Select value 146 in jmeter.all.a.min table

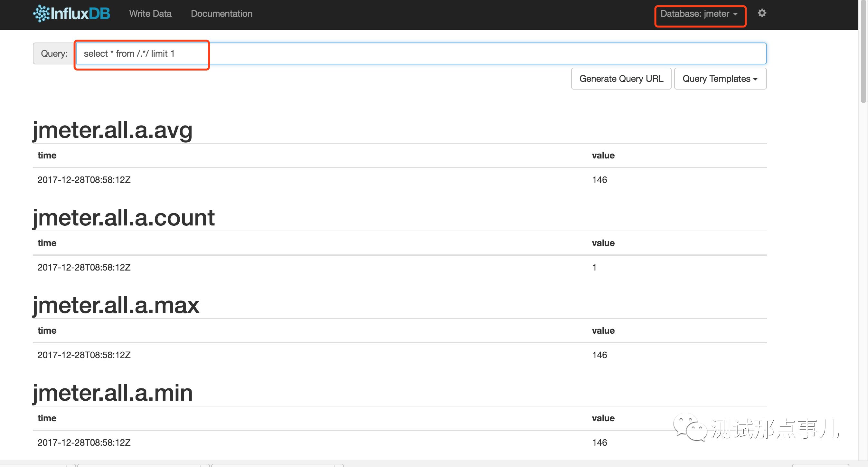coord(599,443)
